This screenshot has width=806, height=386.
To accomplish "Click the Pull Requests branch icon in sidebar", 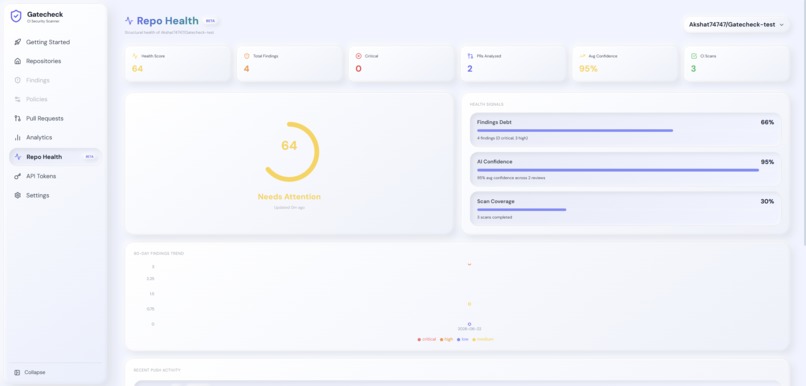I will pos(17,118).
